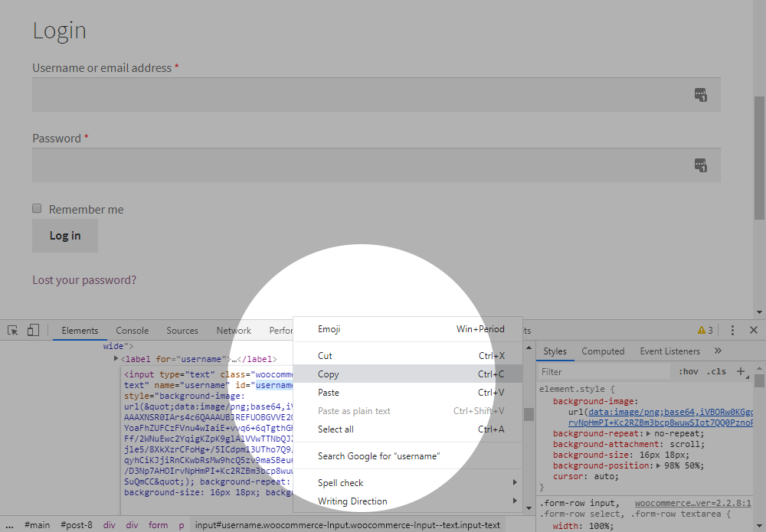Focus the Styles Filter box
Image resolution: width=766 pixels, height=532 pixels.
pos(604,372)
